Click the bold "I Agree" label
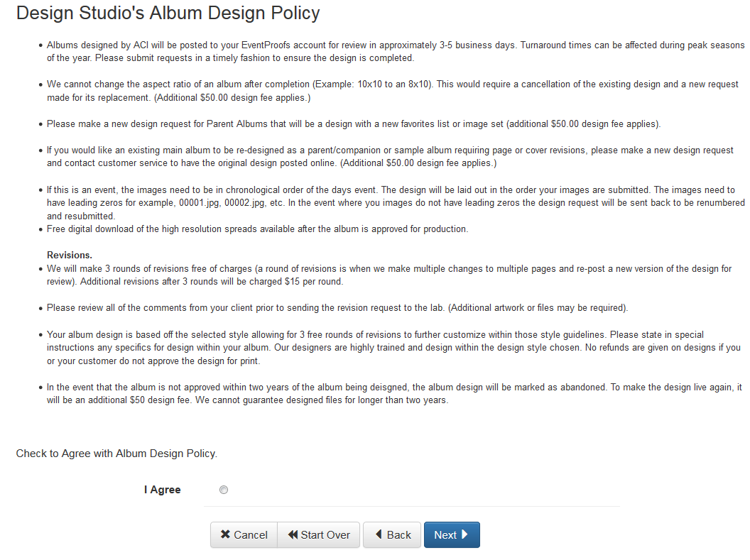 pos(162,490)
